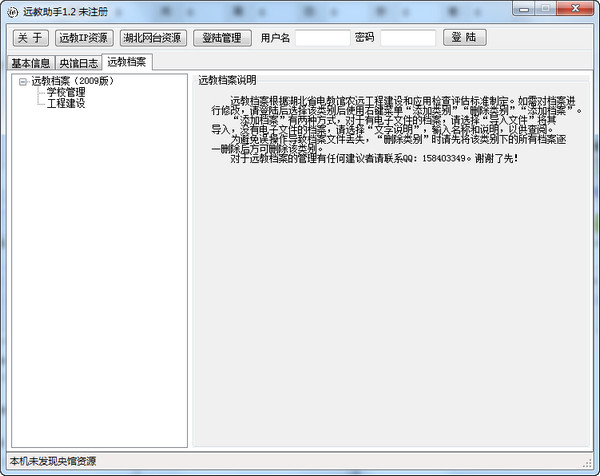600x476 pixels.
Task: Switch to the 央馆日志 tab
Action: [x=78, y=63]
